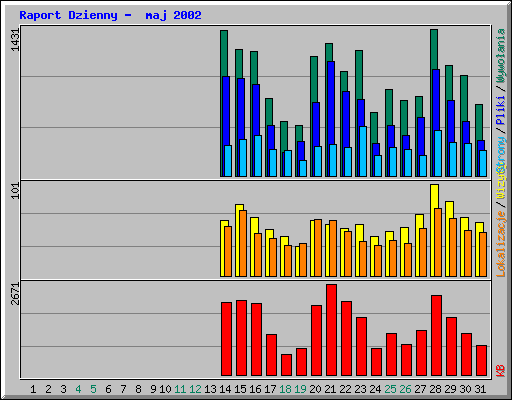This screenshot has width=512, height=400.
Task: Click the cyan pages bar for day 19
Action: point(303,168)
